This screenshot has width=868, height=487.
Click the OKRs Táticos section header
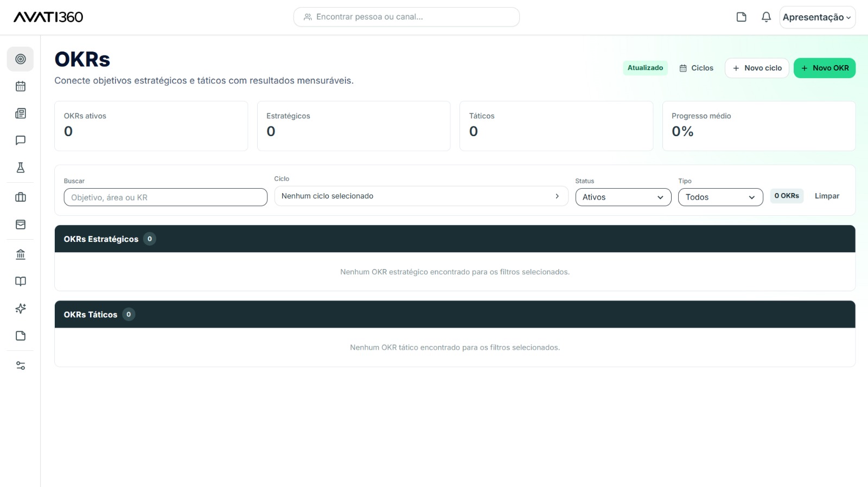coord(455,315)
